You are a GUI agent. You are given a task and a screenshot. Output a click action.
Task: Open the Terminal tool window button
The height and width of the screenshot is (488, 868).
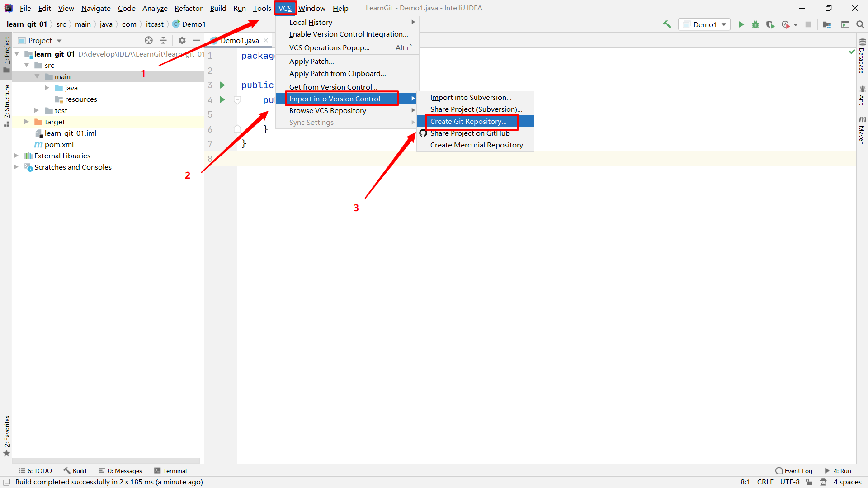pos(170,471)
